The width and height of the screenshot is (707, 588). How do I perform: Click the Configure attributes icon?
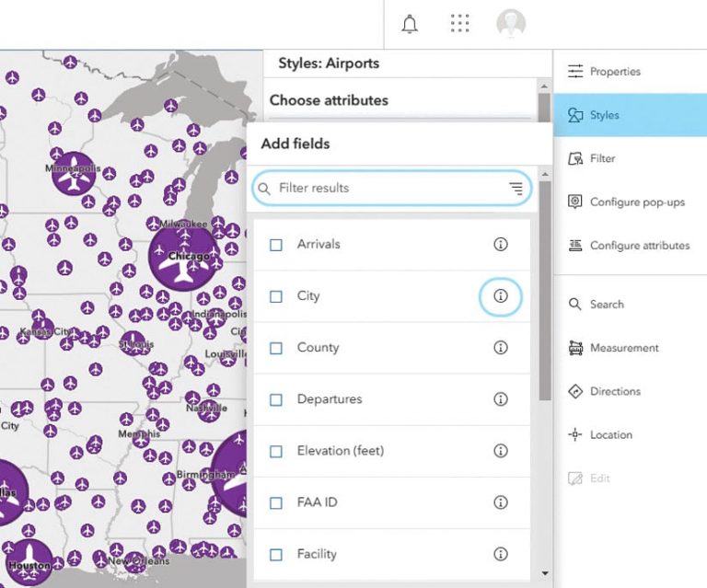[x=575, y=245]
